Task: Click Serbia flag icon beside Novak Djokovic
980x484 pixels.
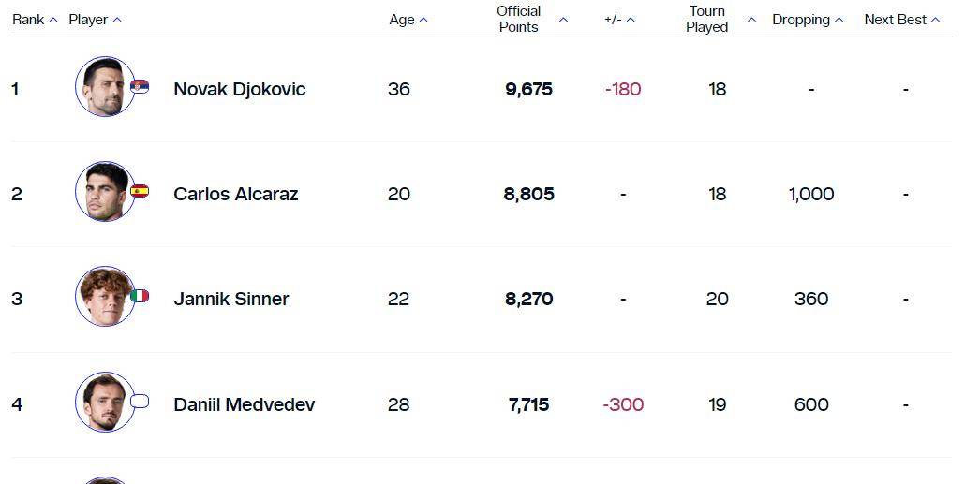Action: (140, 86)
